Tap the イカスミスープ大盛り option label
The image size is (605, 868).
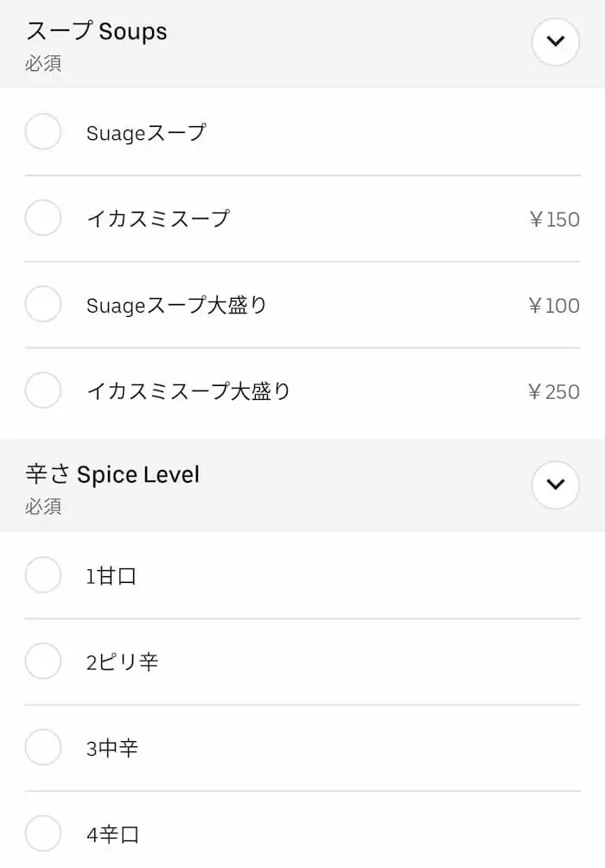(188, 391)
